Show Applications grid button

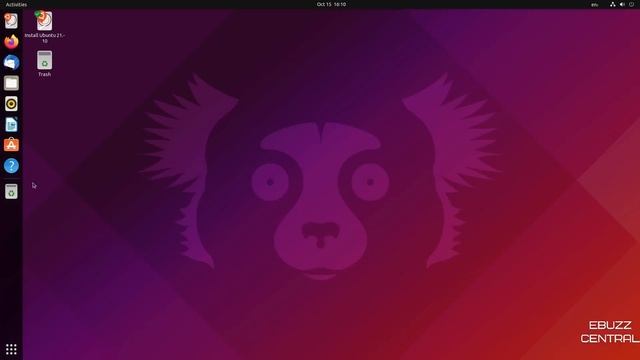click(x=11, y=349)
